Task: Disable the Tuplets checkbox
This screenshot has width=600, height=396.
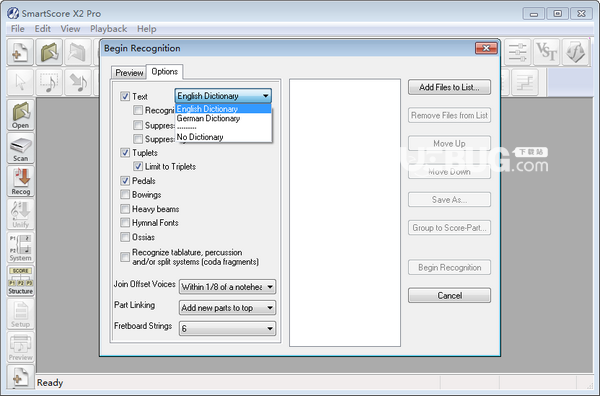Action: tap(125, 153)
